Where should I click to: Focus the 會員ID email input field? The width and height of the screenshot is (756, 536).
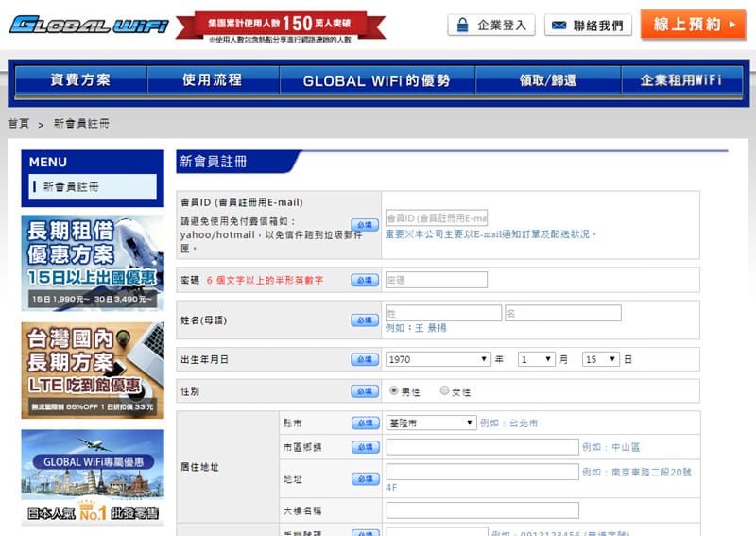[x=437, y=218]
